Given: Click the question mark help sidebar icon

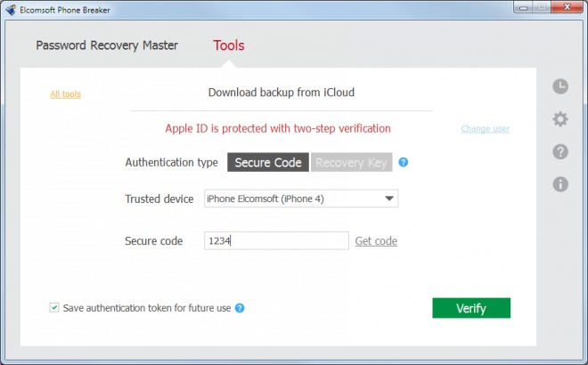Looking at the screenshot, I should pos(560,151).
